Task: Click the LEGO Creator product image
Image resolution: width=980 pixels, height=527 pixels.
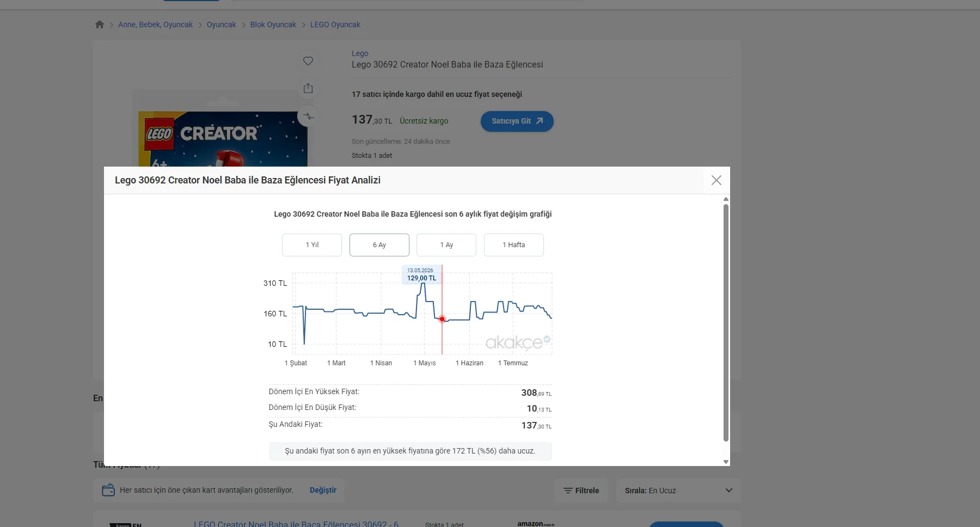Action: coord(223,139)
